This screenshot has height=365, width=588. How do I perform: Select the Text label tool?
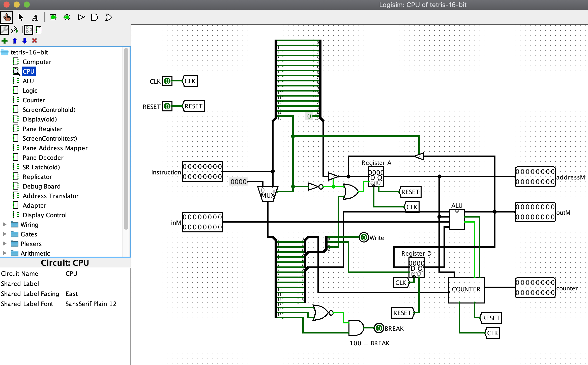coord(35,17)
